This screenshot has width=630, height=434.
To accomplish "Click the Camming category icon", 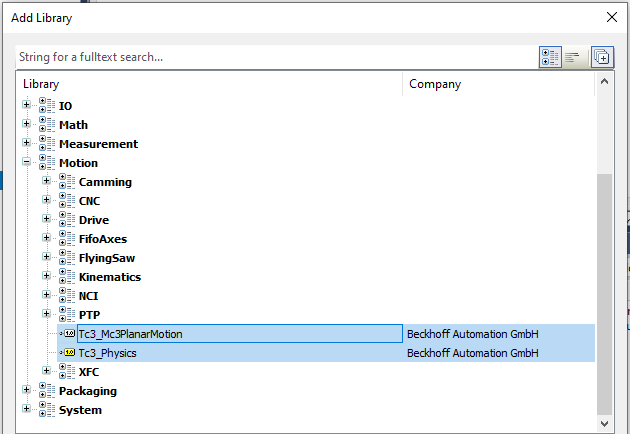I will pos(67,182).
